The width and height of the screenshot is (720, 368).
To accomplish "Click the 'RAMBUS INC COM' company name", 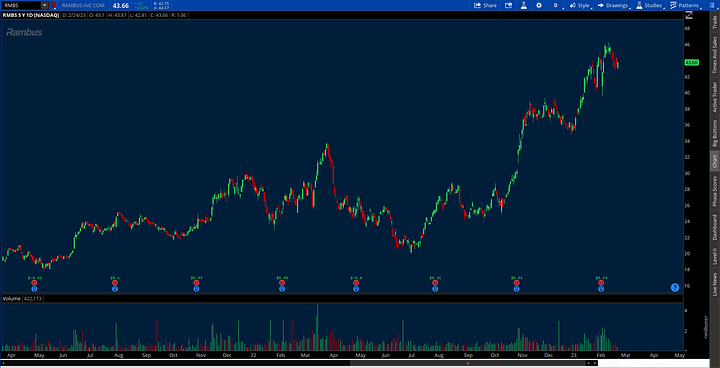I will coord(83,6).
